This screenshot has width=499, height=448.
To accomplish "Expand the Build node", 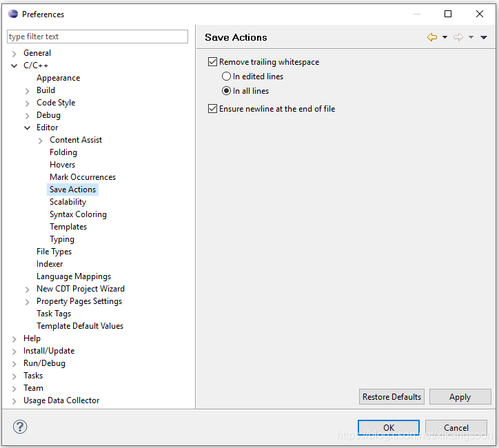I will coord(28,91).
